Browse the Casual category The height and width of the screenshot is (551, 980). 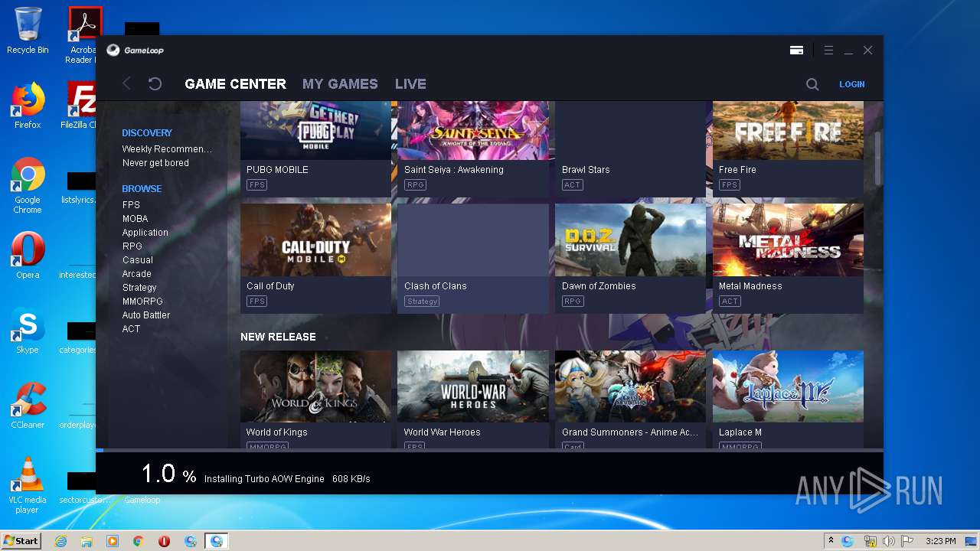click(138, 260)
